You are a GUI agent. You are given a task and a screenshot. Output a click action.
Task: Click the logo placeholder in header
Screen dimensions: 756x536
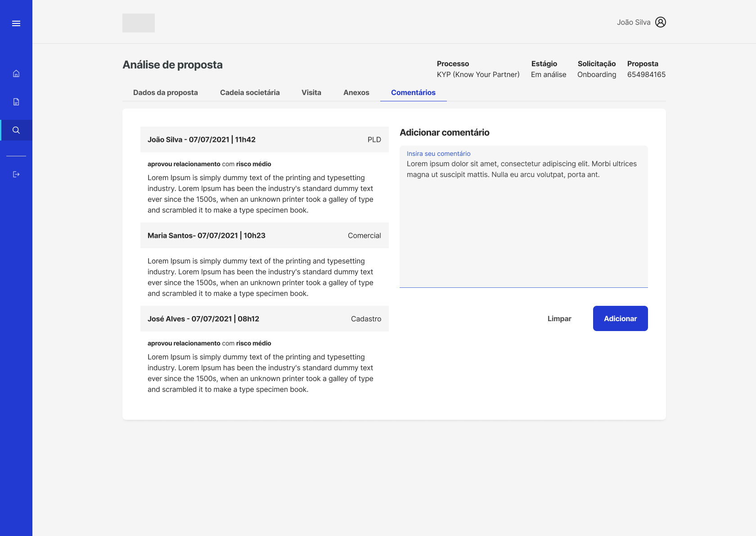[139, 23]
